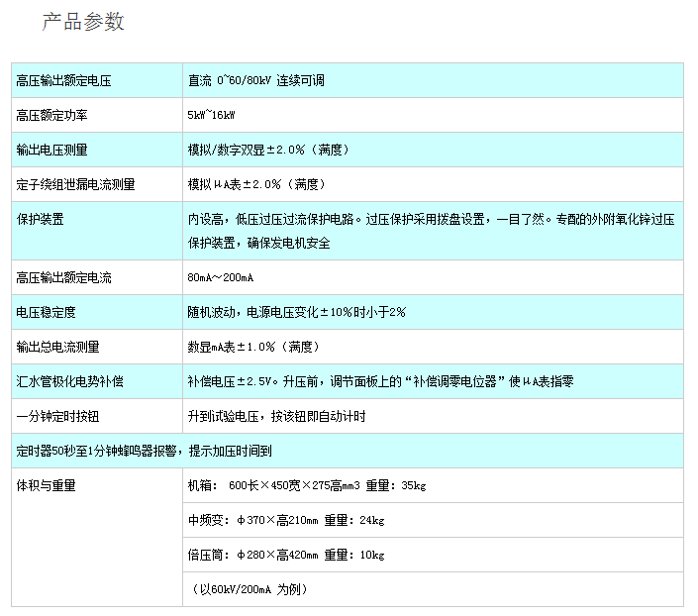Image resolution: width=698 pixels, height=616 pixels.
Task: Click the 电压稳定度 row label
Action: point(47,312)
